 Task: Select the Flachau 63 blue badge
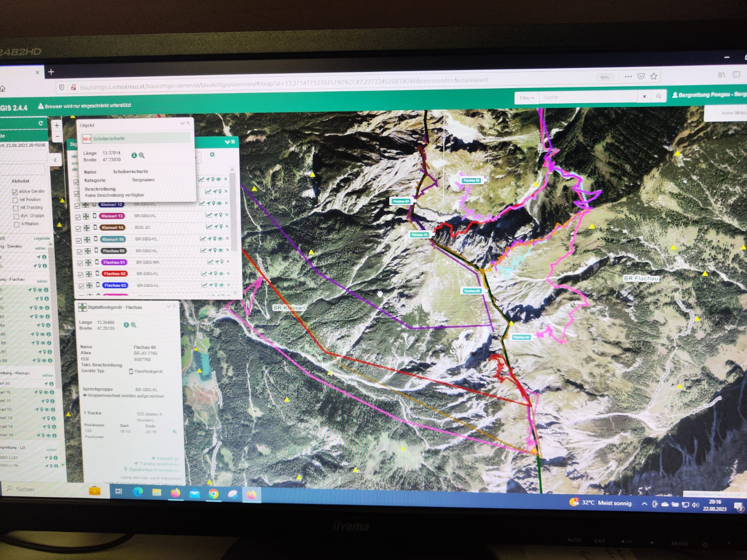[115, 285]
